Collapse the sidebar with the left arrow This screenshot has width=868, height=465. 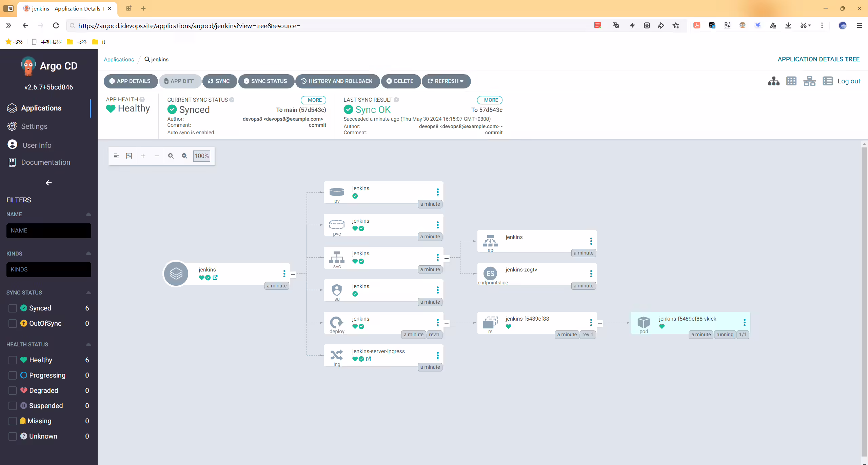(48, 183)
